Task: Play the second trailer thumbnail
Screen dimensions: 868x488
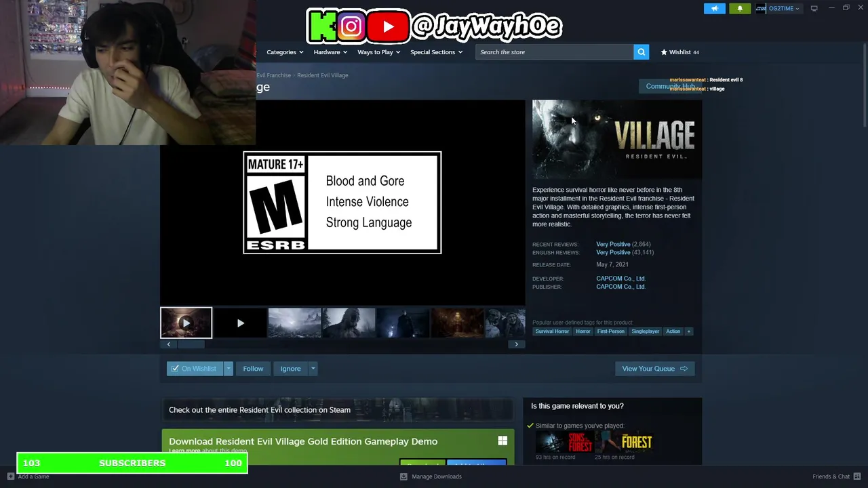Action: (240, 323)
